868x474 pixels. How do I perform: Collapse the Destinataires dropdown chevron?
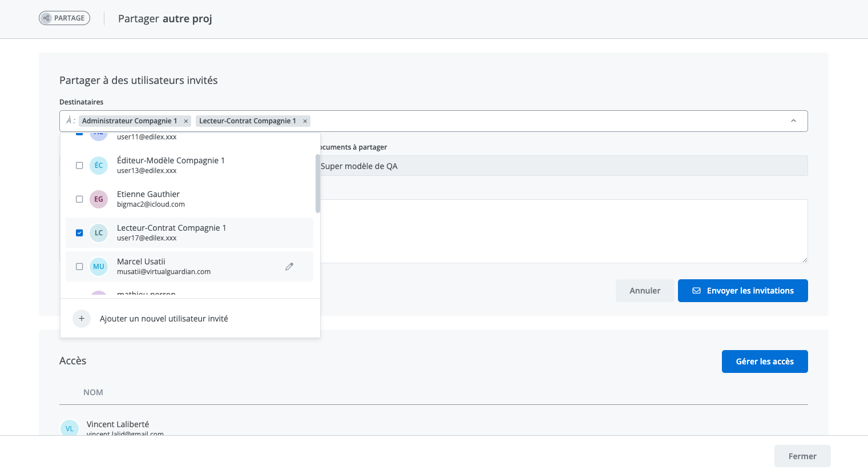tap(793, 121)
